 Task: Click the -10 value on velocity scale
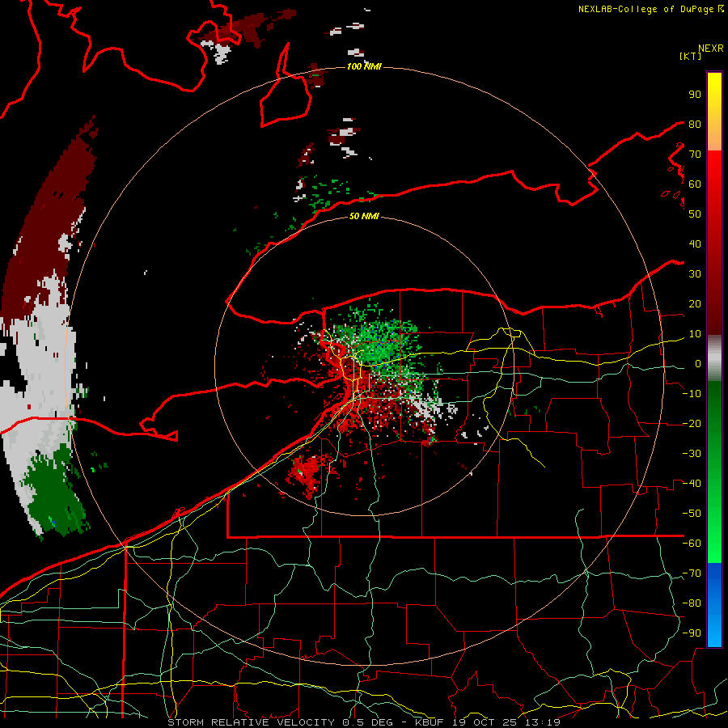[x=692, y=394]
